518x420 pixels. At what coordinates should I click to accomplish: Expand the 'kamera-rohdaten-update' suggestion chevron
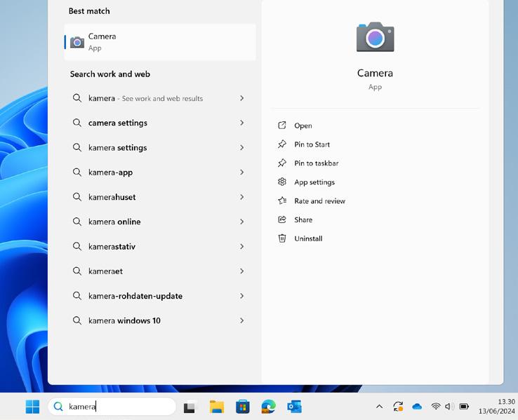click(242, 296)
